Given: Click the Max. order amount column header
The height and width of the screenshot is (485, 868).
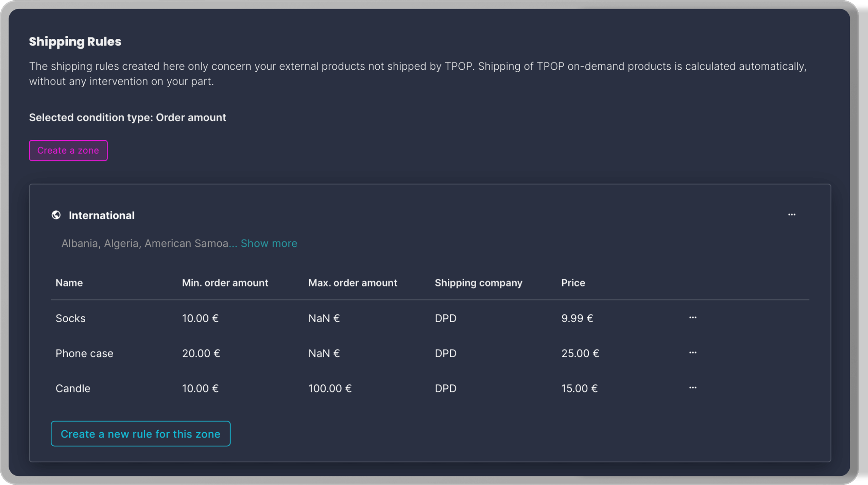Looking at the screenshot, I should click(x=353, y=283).
